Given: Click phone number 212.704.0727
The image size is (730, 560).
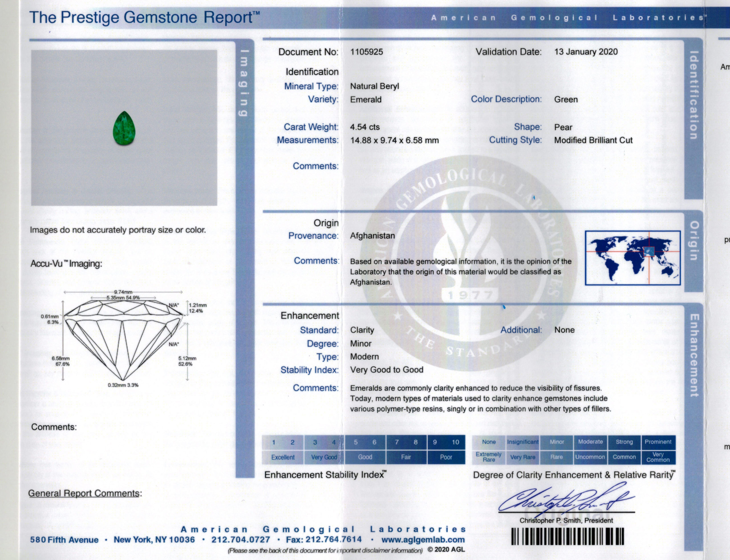Looking at the screenshot, I should (241, 540).
